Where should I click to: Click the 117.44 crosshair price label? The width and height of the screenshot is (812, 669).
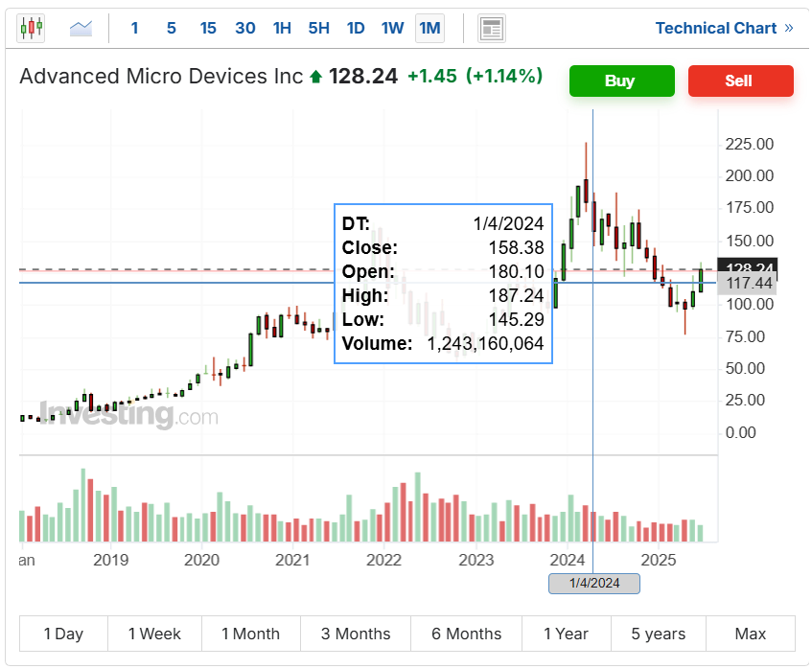coord(748,284)
